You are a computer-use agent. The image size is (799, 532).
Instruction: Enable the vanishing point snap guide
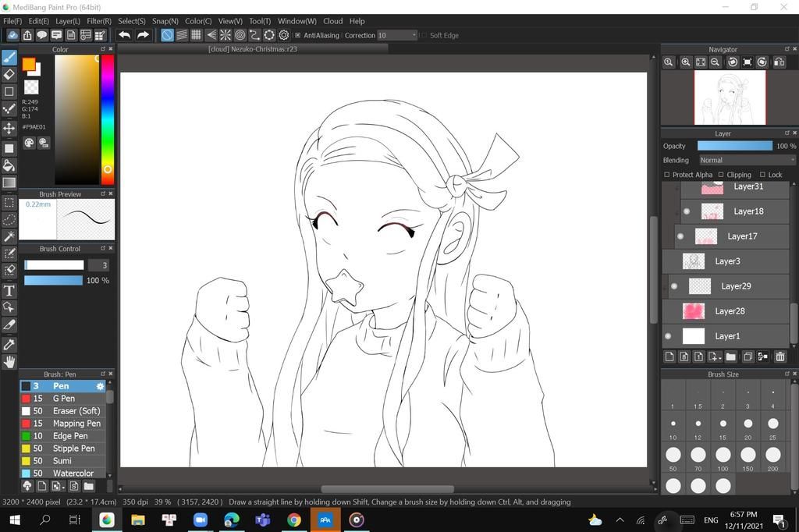211,35
